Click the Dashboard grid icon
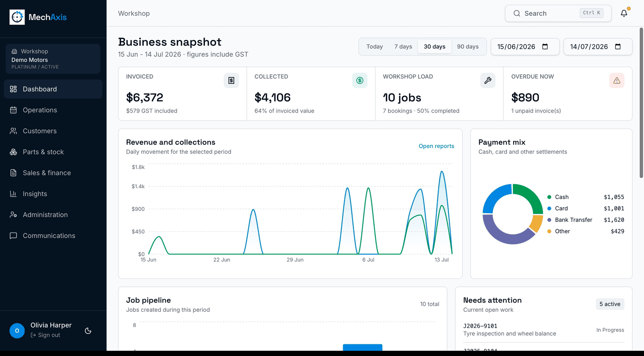The height and width of the screenshot is (356, 644). coord(13,89)
